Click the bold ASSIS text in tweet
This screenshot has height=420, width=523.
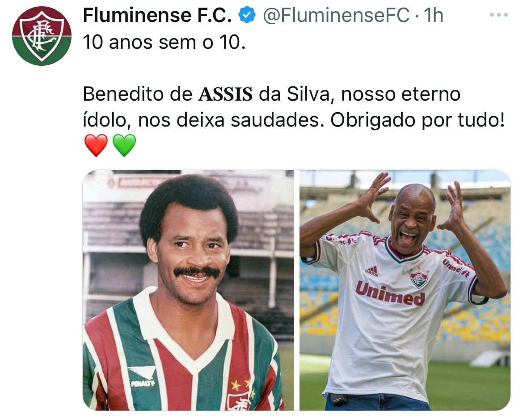225,94
